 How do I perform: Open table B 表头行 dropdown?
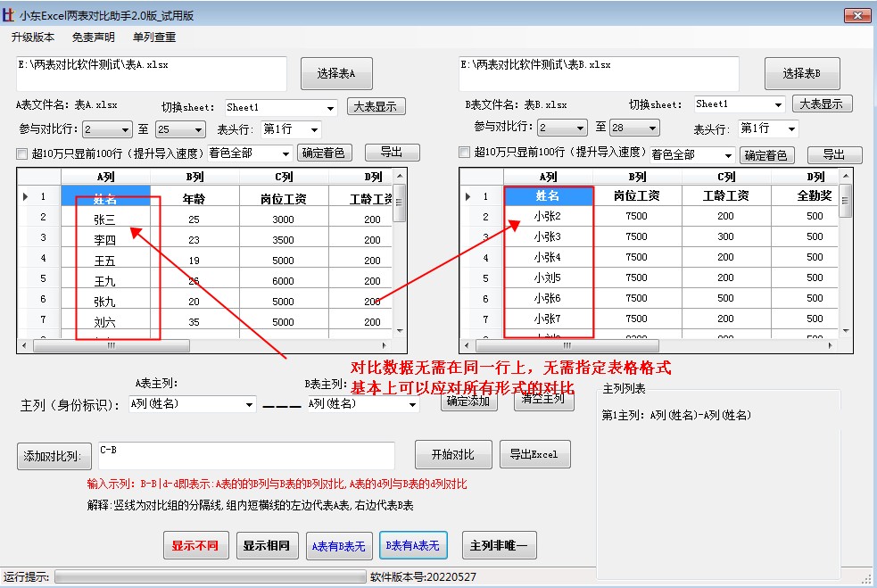click(x=768, y=128)
